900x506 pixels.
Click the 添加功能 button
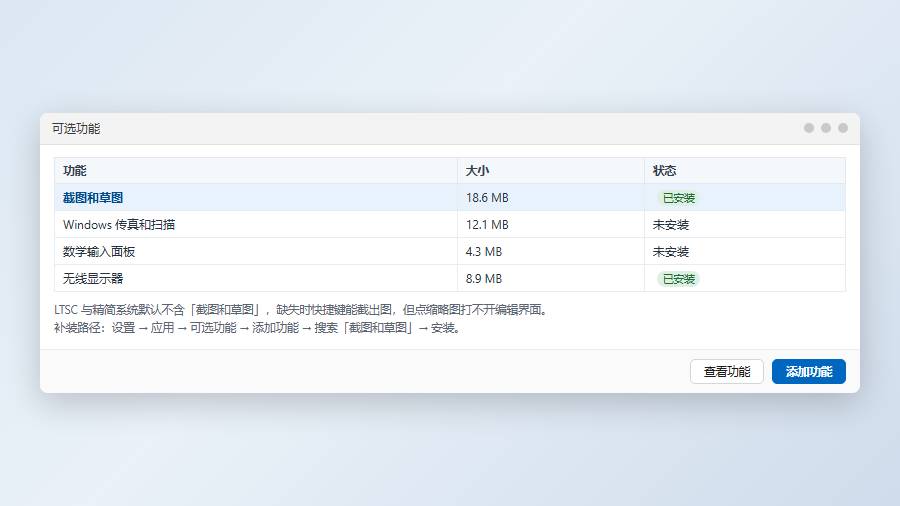coord(808,371)
